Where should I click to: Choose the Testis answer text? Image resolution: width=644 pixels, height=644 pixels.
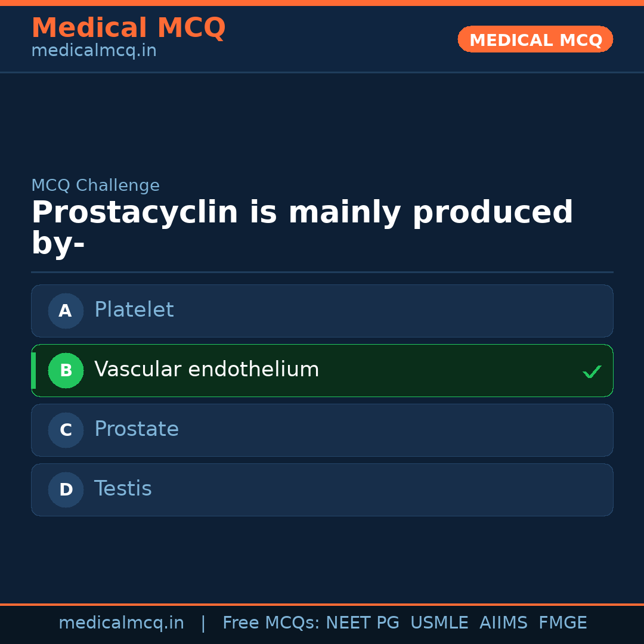[123, 489]
